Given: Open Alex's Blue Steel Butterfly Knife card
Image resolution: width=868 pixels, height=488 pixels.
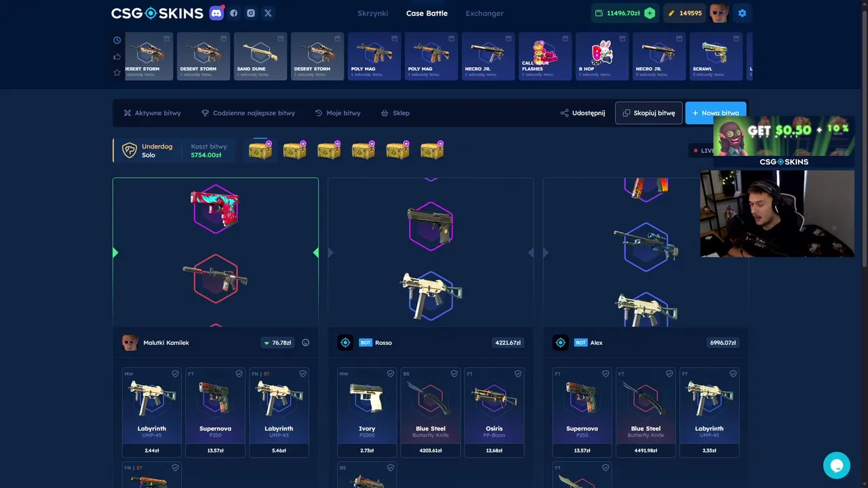Looking at the screenshot, I should tap(646, 413).
